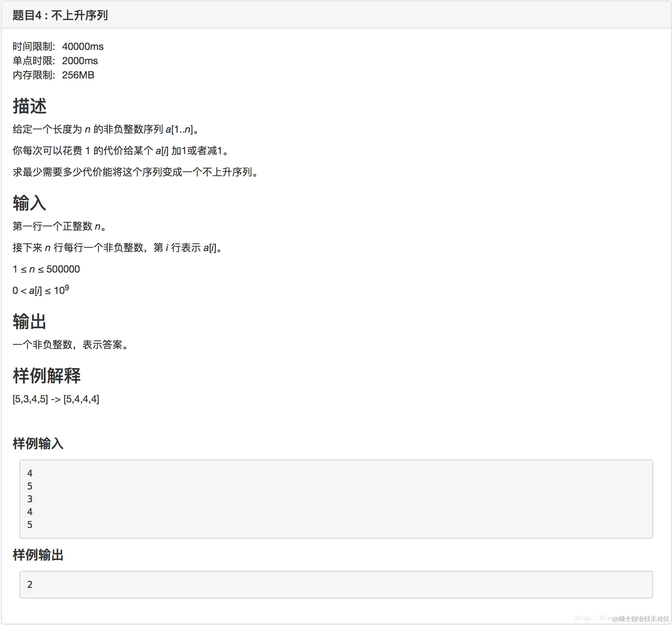This screenshot has width=672, height=625.
Task: Click the "样例输入" heading
Action: pos(38,443)
